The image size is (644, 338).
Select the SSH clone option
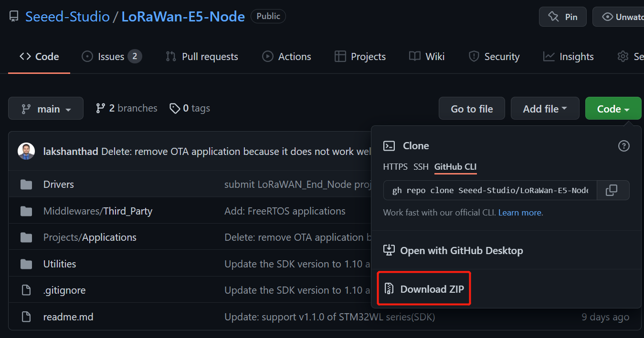421,167
